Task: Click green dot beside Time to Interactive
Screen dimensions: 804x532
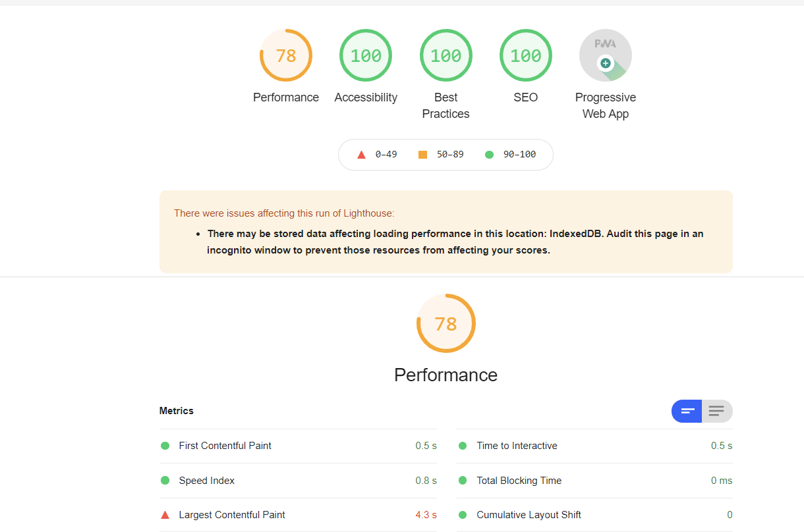Action: tap(463, 446)
